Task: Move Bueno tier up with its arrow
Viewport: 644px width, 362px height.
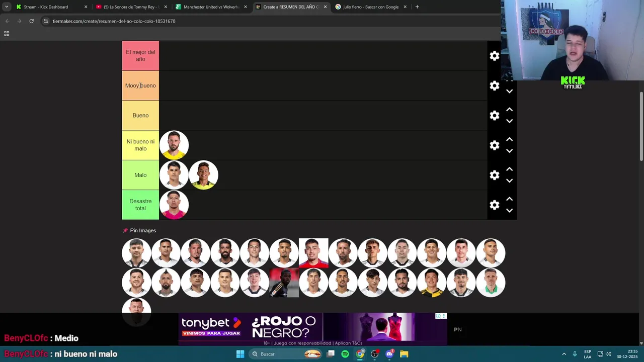Action: pyautogui.click(x=509, y=110)
